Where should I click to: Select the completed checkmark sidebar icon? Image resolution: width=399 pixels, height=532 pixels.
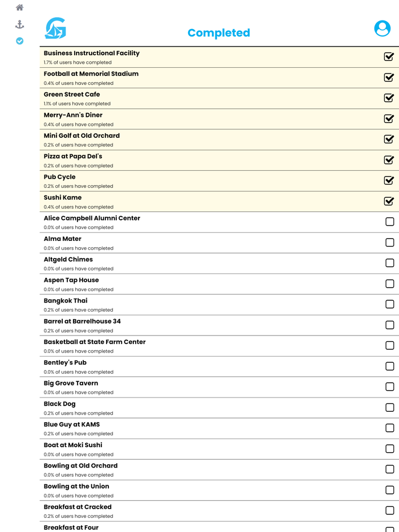19,41
